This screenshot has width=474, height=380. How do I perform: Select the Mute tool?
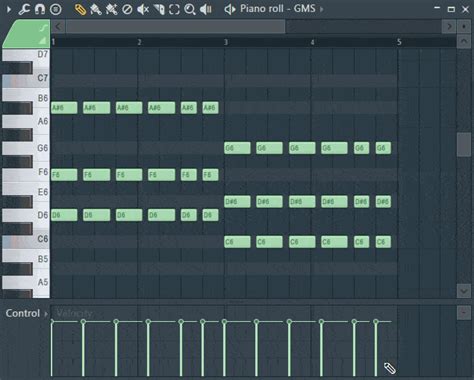(143, 9)
